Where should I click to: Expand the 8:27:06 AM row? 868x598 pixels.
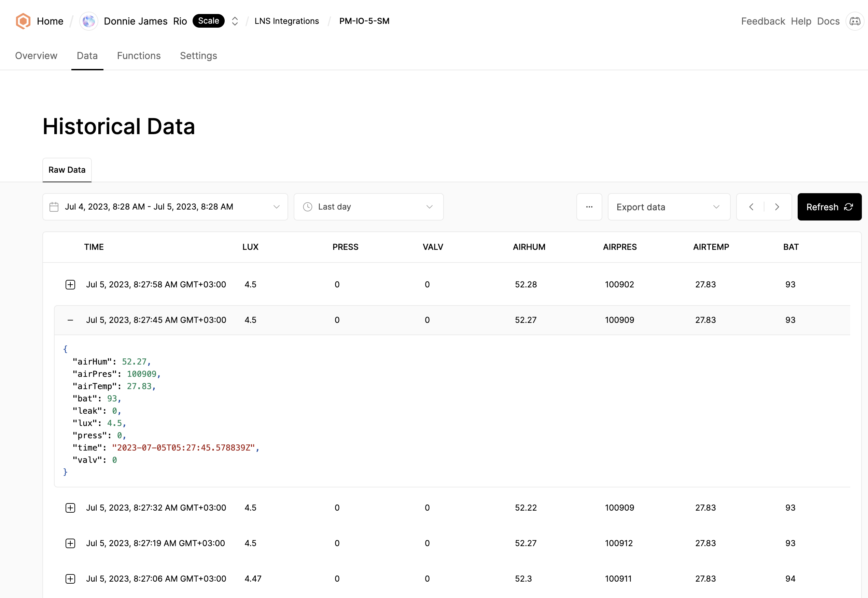(x=70, y=579)
